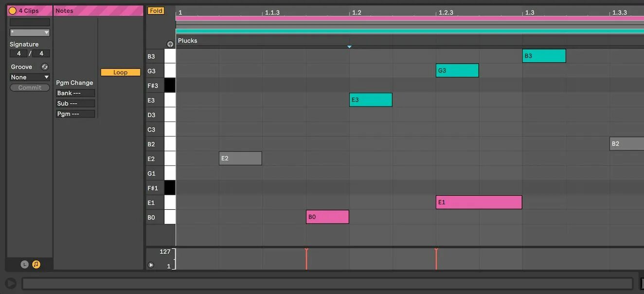Click the groove hot-swap icon
The width and height of the screenshot is (644, 294).
[x=45, y=67]
